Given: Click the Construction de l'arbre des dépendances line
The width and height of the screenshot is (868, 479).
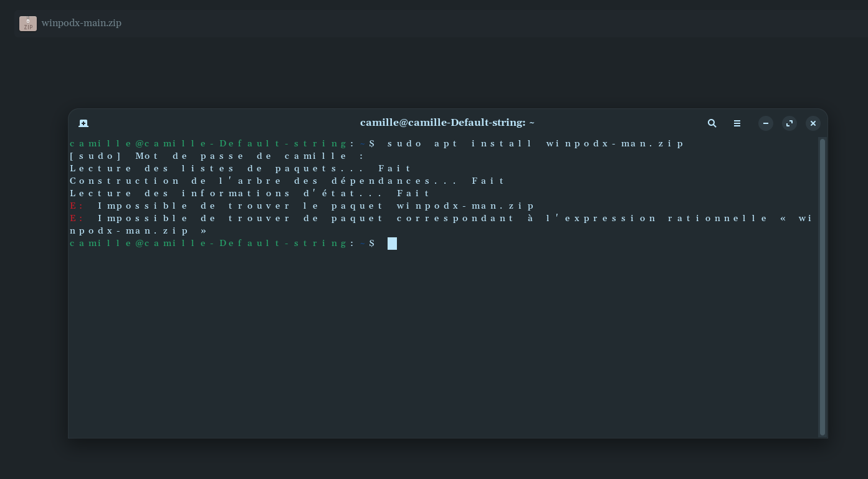Looking at the screenshot, I should (287, 181).
